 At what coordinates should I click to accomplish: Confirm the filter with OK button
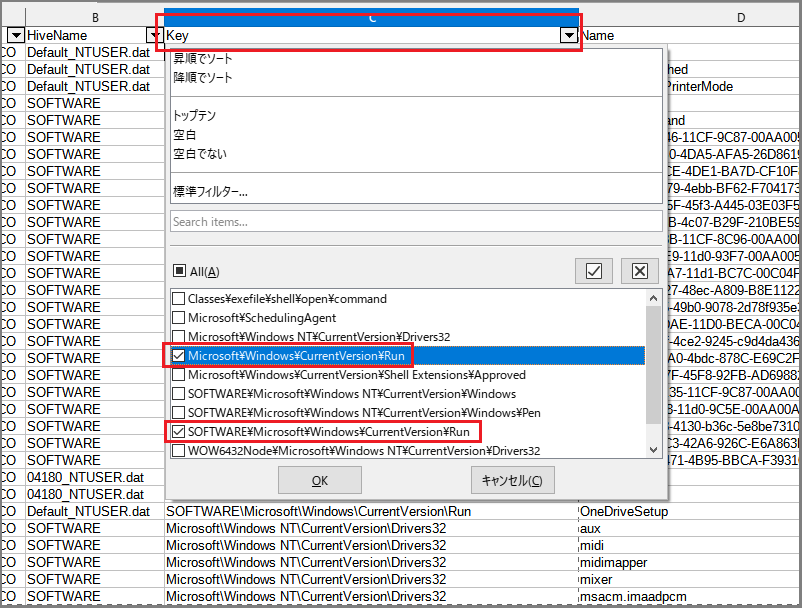[x=320, y=480]
